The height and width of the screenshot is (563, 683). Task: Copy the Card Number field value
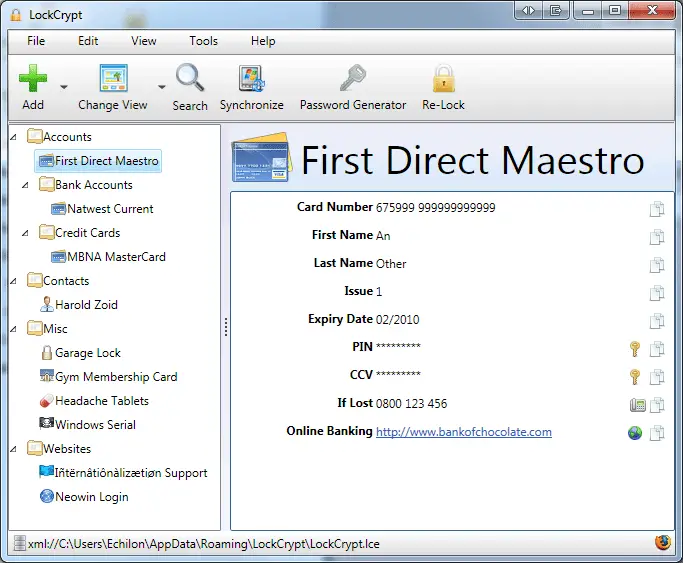(x=657, y=209)
